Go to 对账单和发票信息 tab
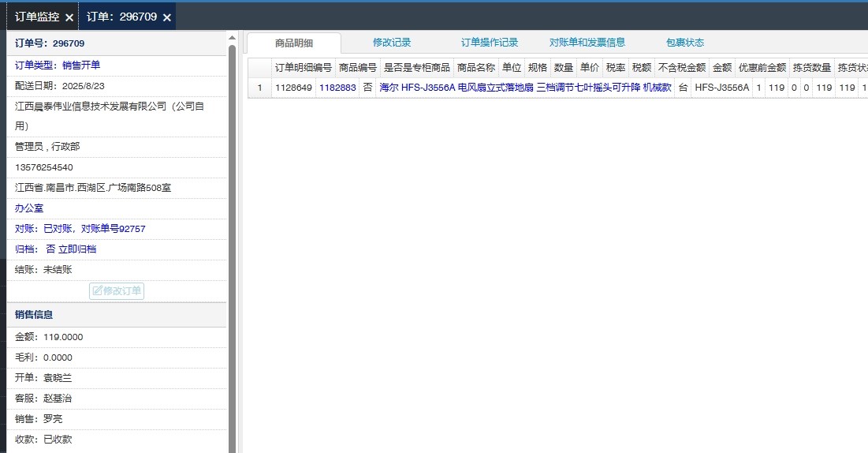The width and height of the screenshot is (868, 453). click(x=587, y=43)
